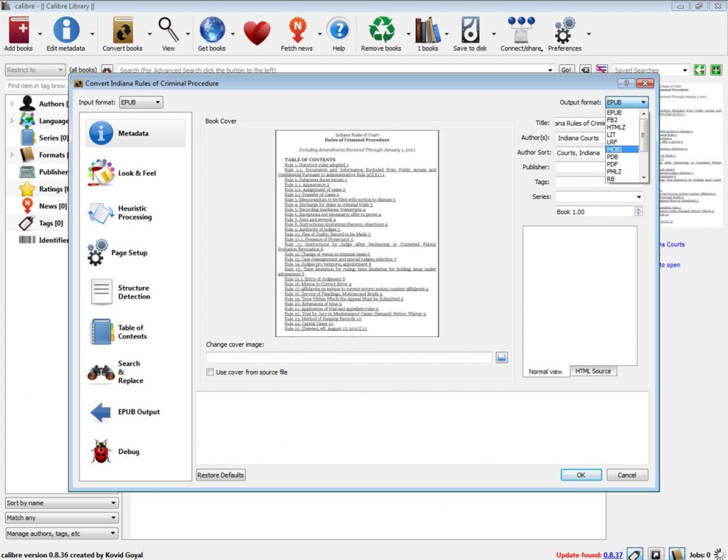Select the Metadata section
Viewport: 728px width, 560px height.
(x=136, y=133)
